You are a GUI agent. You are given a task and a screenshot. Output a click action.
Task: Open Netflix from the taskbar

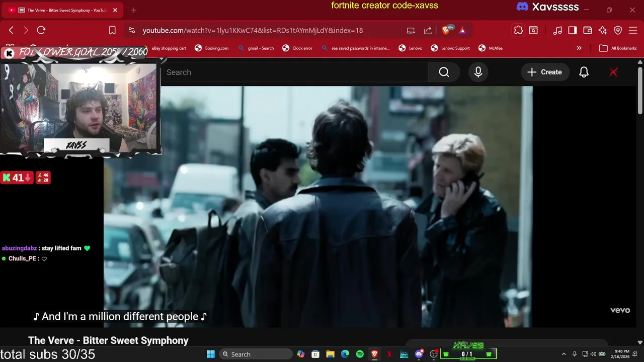pos(389,354)
